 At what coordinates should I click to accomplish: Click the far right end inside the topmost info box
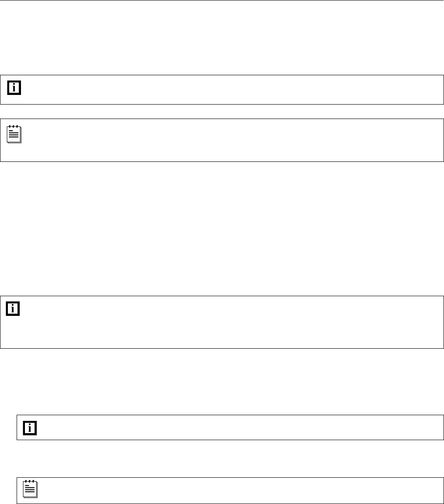coord(433,90)
